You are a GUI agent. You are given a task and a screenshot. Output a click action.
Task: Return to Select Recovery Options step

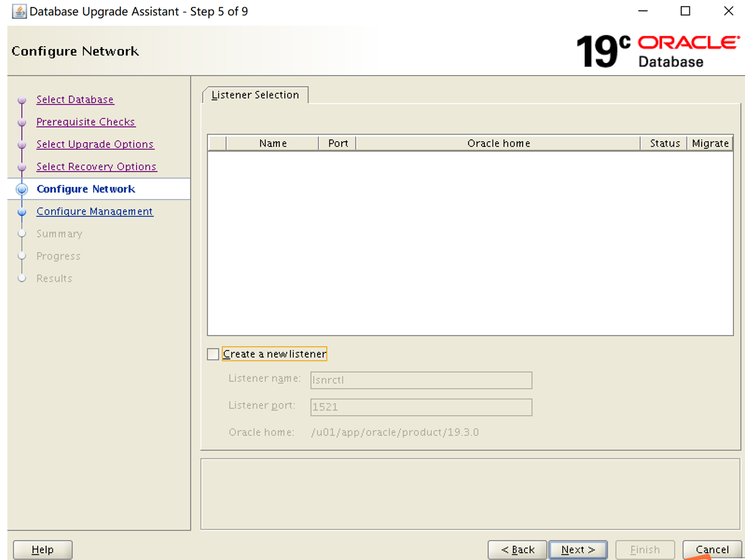(97, 167)
